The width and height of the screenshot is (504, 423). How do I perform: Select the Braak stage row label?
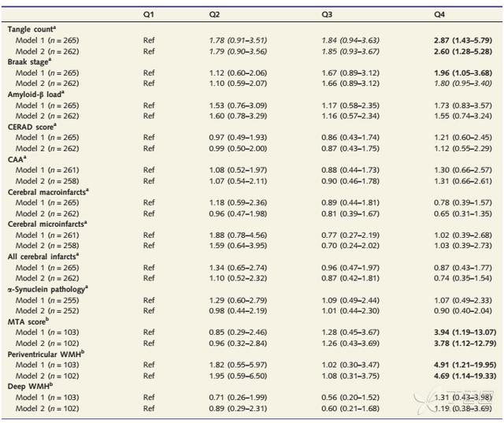[x=29, y=61]
